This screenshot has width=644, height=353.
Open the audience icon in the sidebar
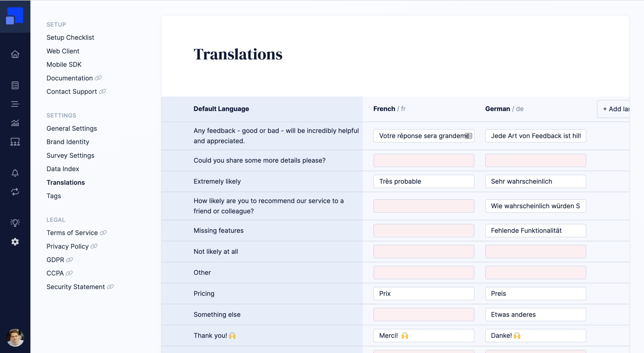[x=15, y=142]
